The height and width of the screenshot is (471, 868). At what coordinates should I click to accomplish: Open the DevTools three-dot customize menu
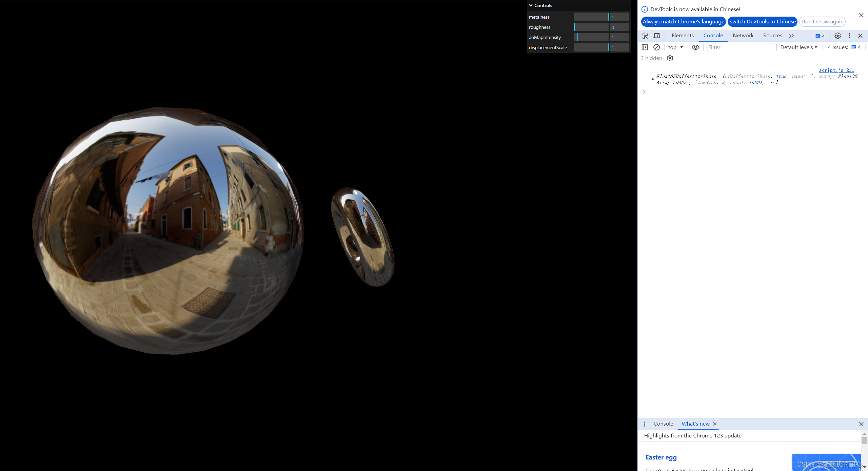pyautogui.click(x=849, y=36)
